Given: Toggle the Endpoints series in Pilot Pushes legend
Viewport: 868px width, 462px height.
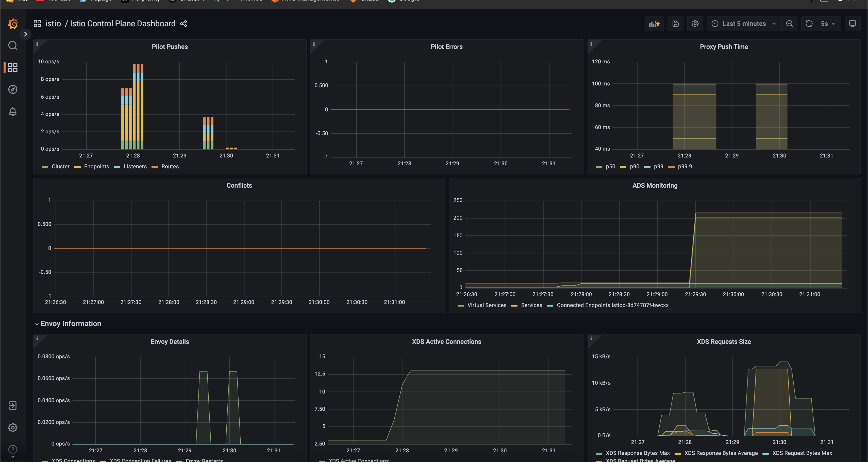Looking at the screenshot, I should (x=96, y=167).
